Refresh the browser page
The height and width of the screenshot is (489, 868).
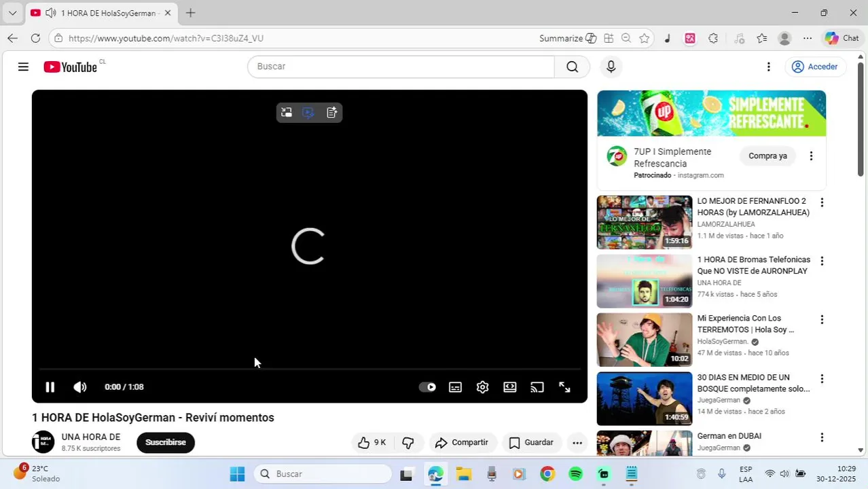(x=35, y=38)
